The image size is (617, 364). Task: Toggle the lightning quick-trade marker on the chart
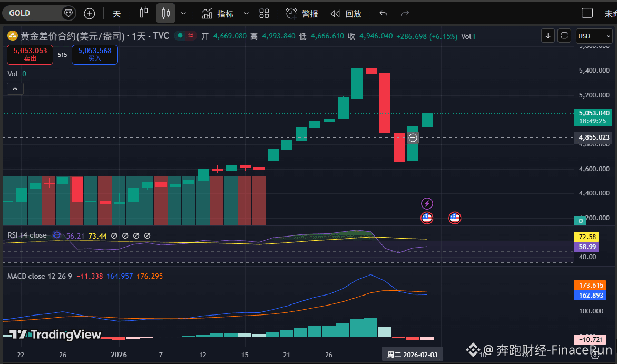point(427,203)
